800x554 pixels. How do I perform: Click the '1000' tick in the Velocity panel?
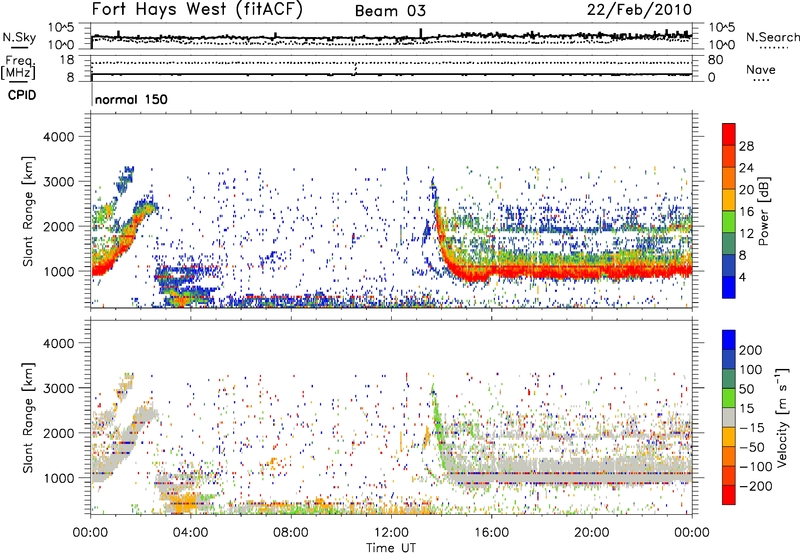pos(58,478)
